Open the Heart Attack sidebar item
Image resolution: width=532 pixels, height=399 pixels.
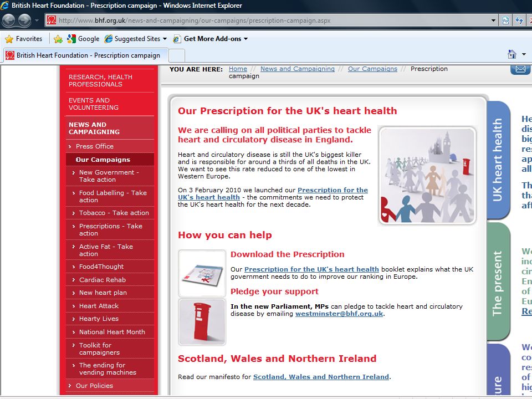110,306
